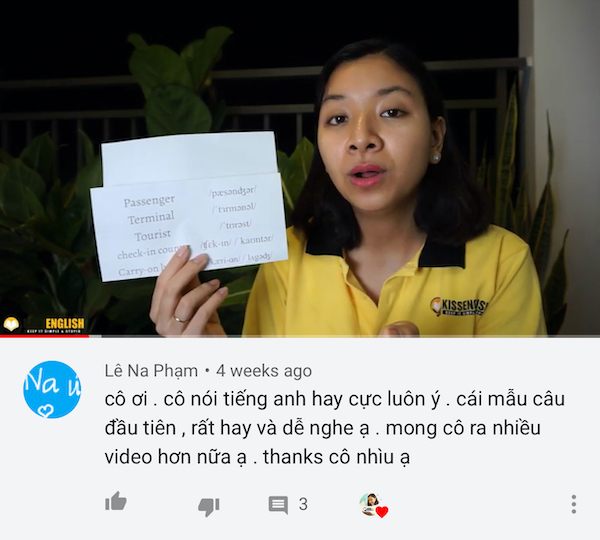Dislike the comment with thumbs down
Viewport: 600px width, 540px height.
(x=209, y=507)
